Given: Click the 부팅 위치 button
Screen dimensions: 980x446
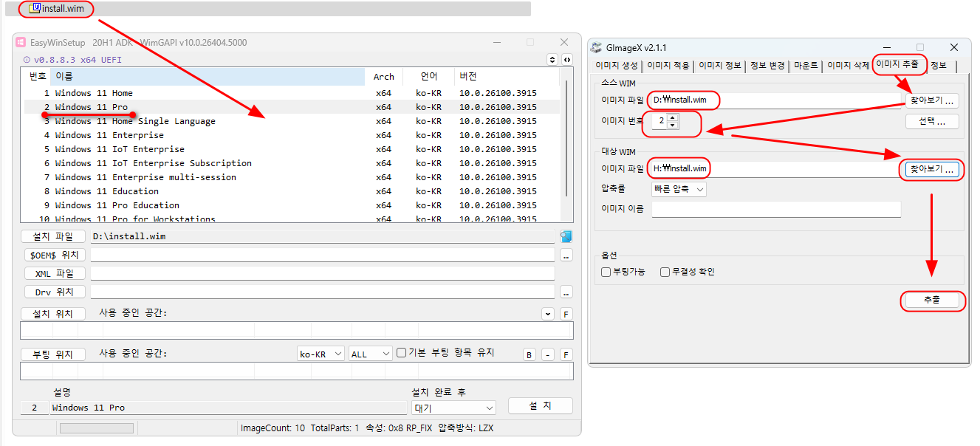Looking at the screenshot, I should coord(53,354).
